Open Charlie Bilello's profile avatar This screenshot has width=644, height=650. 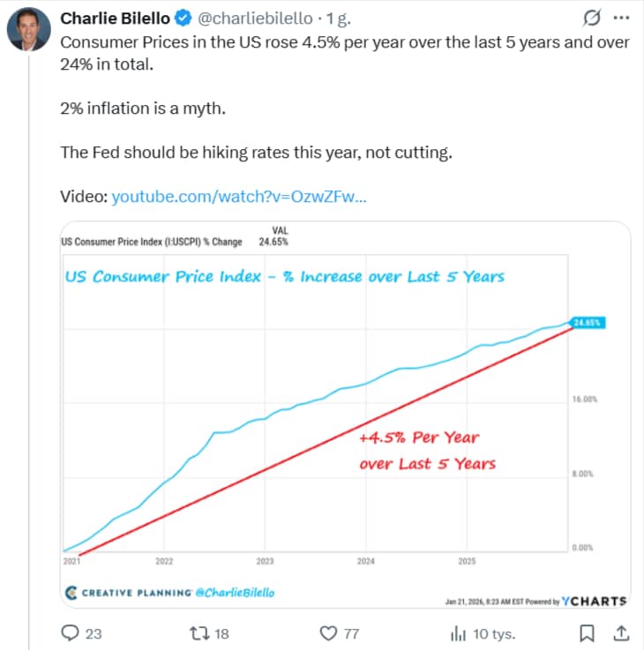28,30
